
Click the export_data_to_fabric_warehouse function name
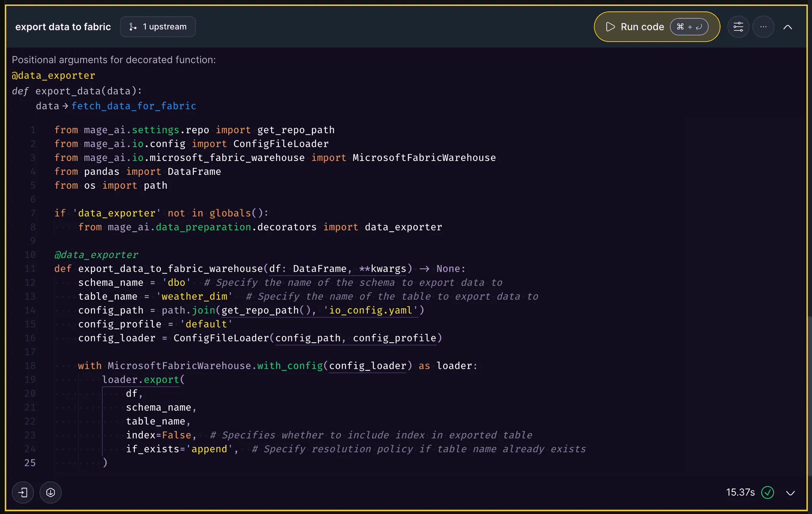point(170,269)
